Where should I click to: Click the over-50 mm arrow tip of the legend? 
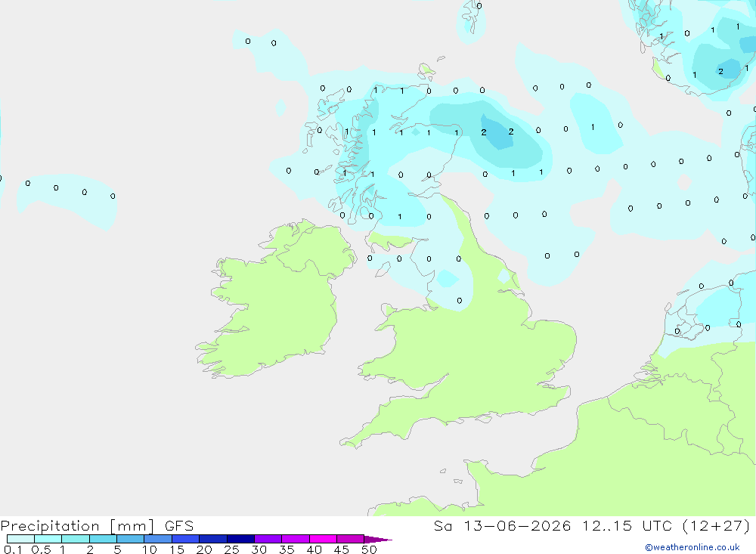378,540
